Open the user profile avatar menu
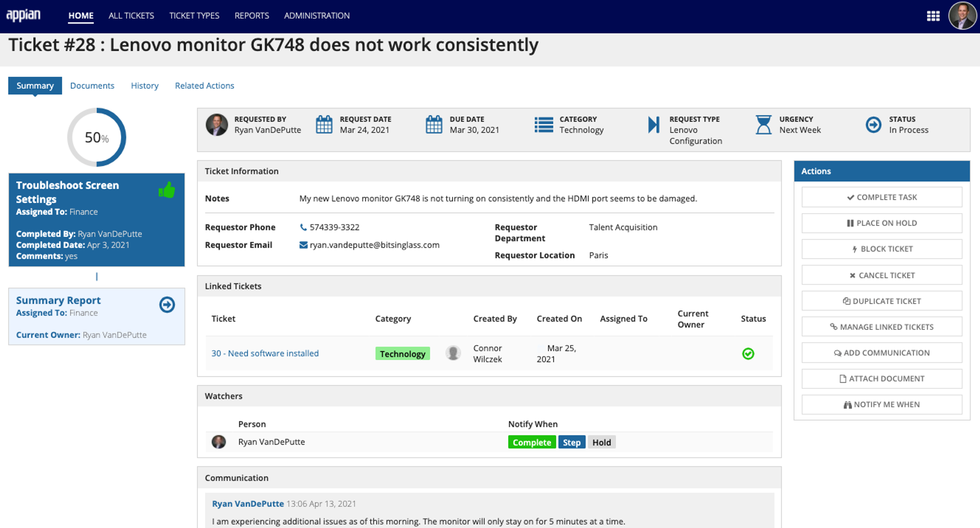 point(962,16)
